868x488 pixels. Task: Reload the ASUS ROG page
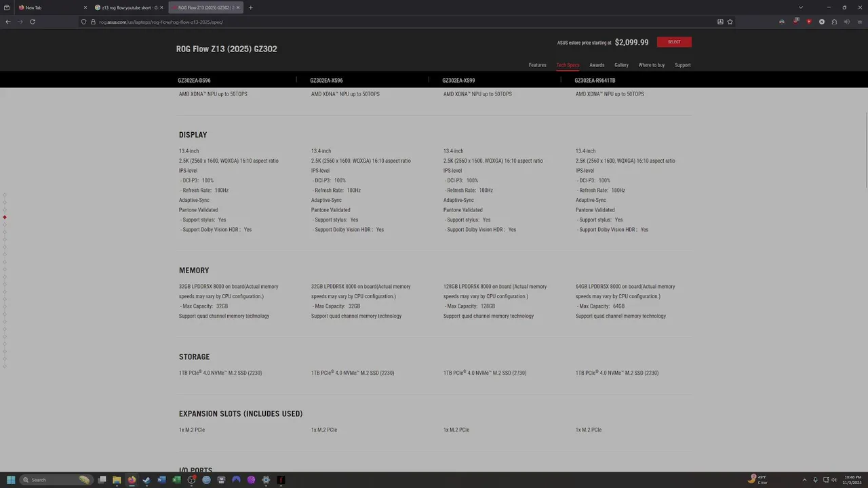(x=33, y=22)
